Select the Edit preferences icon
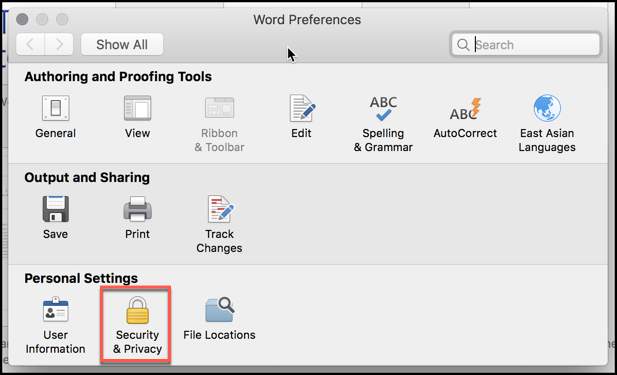 (302, 108)
